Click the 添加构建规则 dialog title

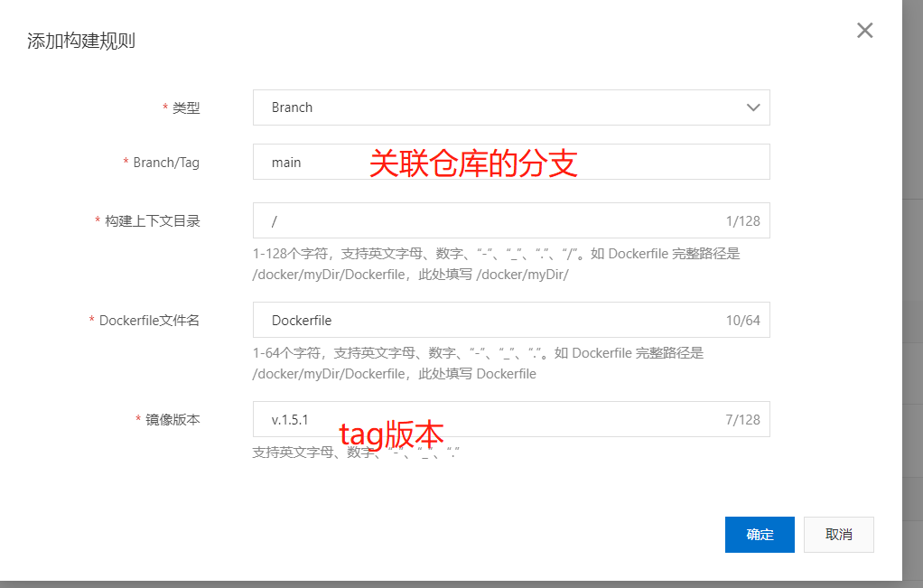coord(81,41)
